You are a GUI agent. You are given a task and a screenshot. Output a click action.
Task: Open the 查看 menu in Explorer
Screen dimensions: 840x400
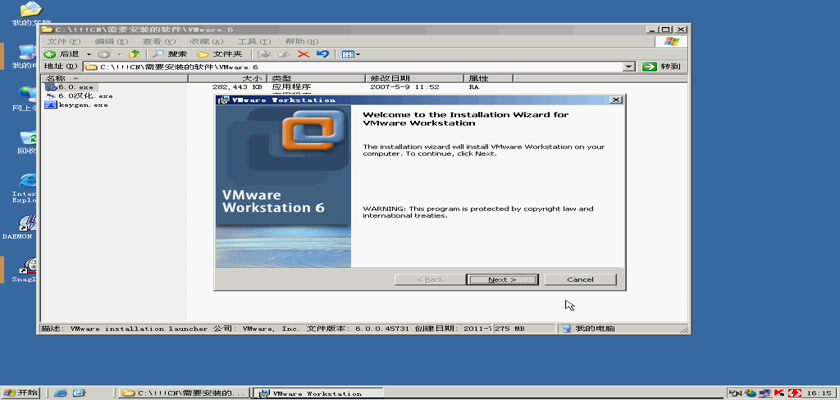tap(159, 41)
